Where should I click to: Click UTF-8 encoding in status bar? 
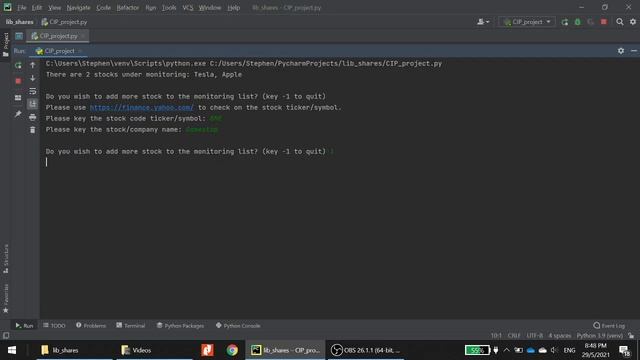535,336
